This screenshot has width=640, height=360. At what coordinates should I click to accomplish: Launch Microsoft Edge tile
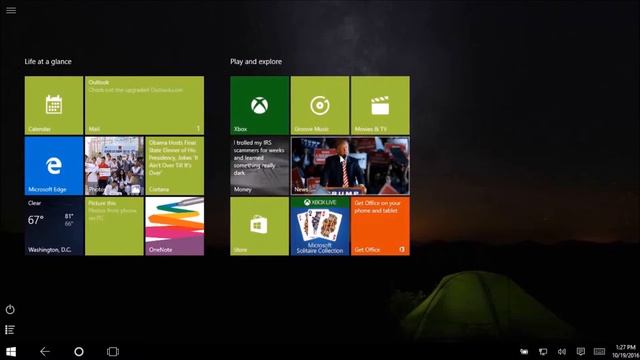54,166
